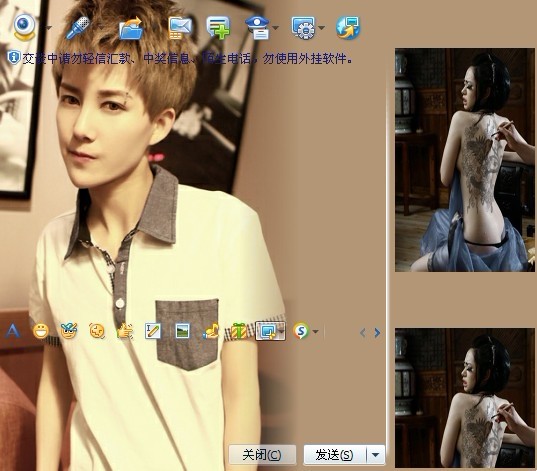Open the handwriting input pen tool
This screenshot has height=471, width=537.
click(152, 331)
